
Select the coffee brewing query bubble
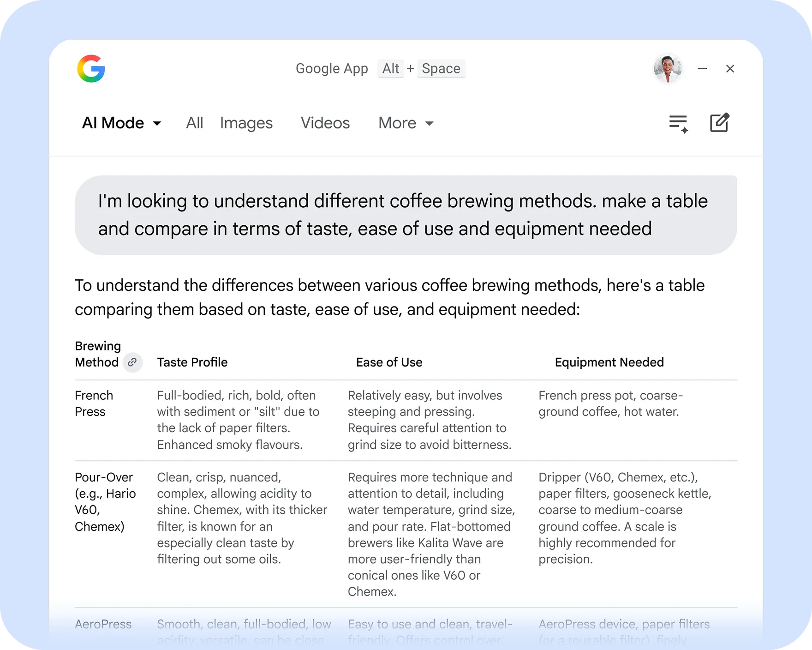[406, 214]
